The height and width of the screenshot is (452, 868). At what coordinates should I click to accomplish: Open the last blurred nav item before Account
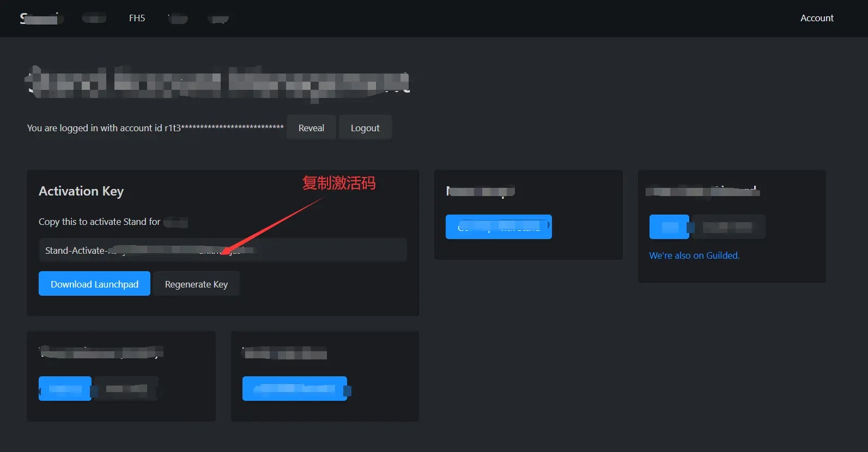[x=219, y=19]
